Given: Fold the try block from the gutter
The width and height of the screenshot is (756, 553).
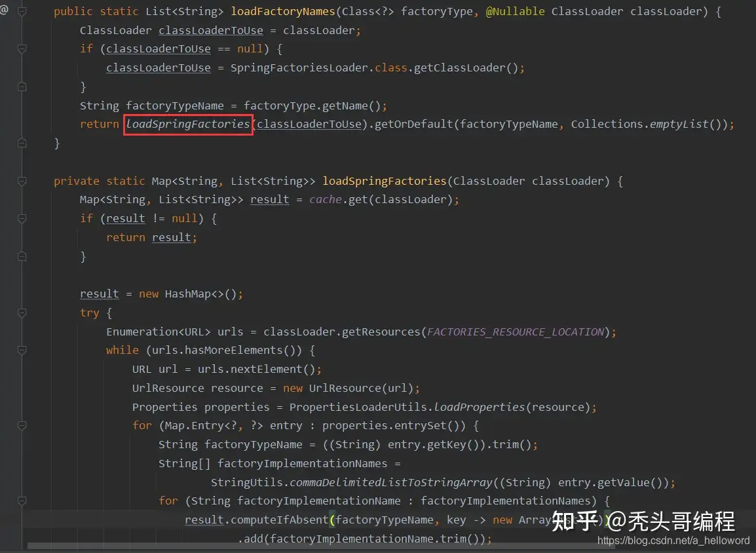Looking at the screenshot, I should pyautogui.click(x=22, y=313).
